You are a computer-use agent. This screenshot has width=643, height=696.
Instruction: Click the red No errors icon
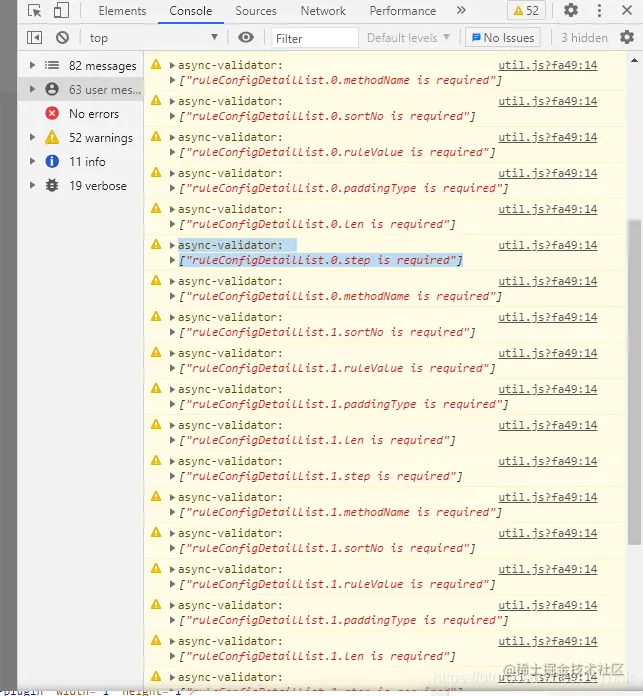(x=52, y=113)
